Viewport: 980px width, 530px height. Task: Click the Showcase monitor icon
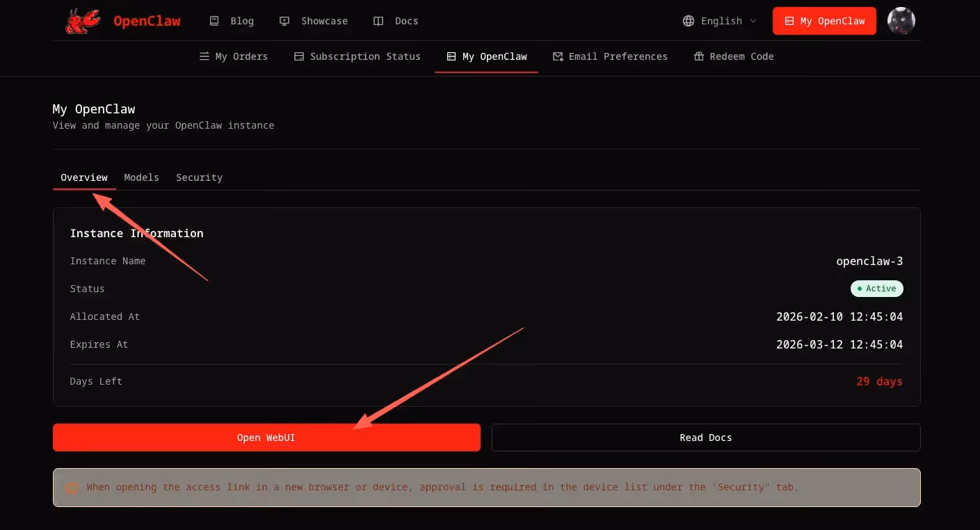point(284,21)
